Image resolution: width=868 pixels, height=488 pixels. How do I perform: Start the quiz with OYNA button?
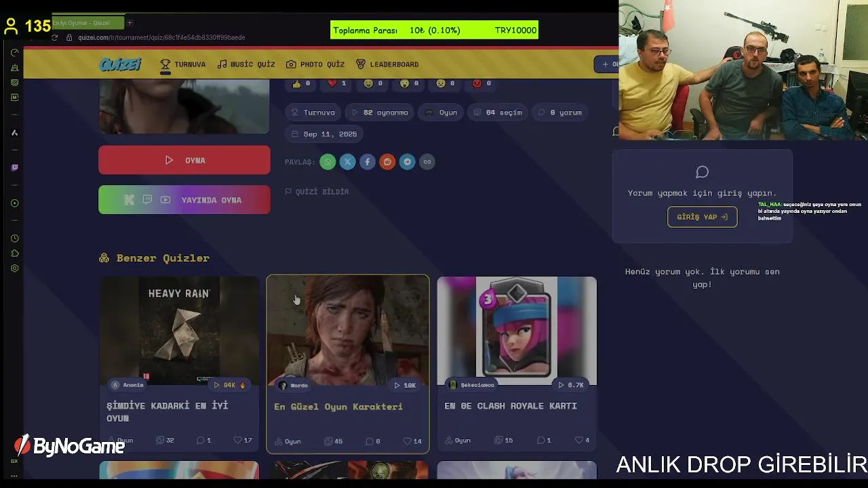tap(184, 161)
